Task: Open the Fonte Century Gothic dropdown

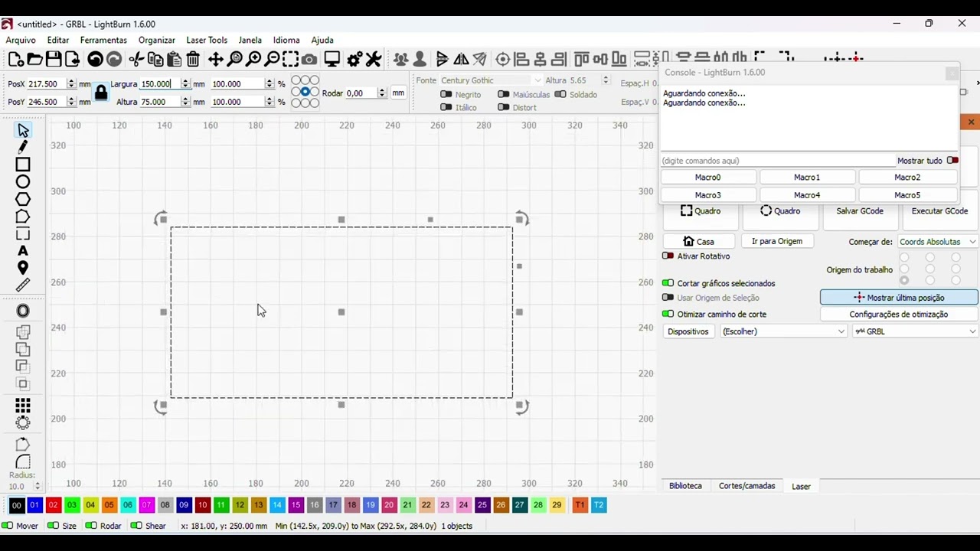Action: (x=491, y=80)
